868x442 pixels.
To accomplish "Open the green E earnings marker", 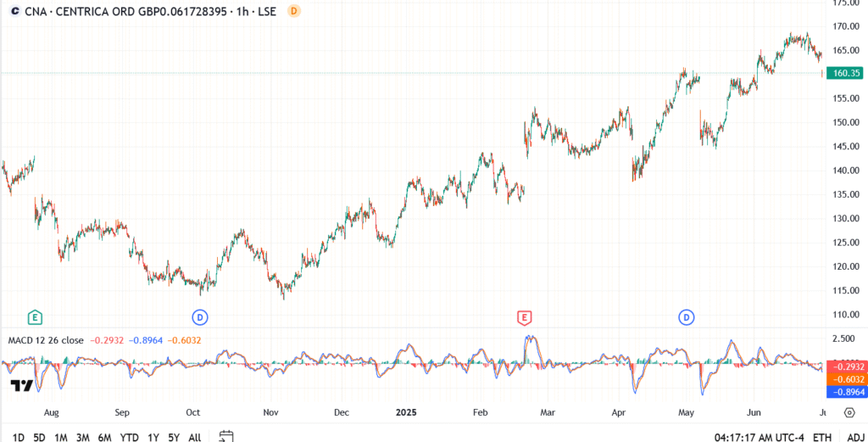I will [35, 317].
